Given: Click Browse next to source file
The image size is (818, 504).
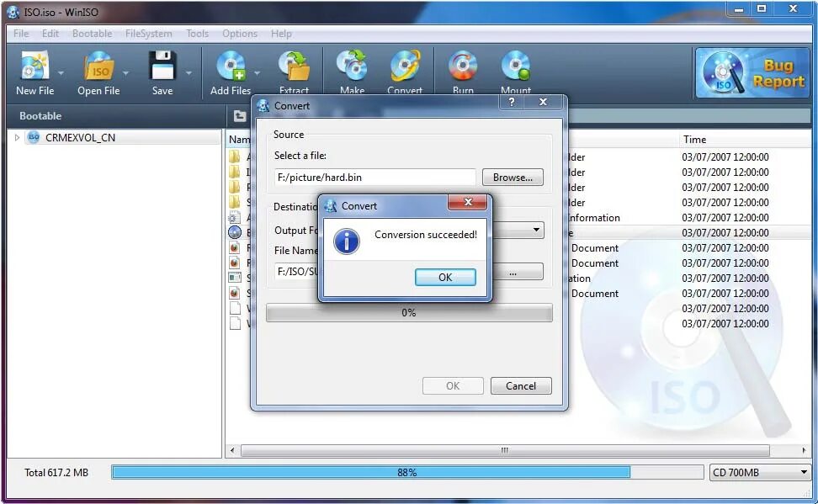Looking at the screenshot, I should click(513, 178).
